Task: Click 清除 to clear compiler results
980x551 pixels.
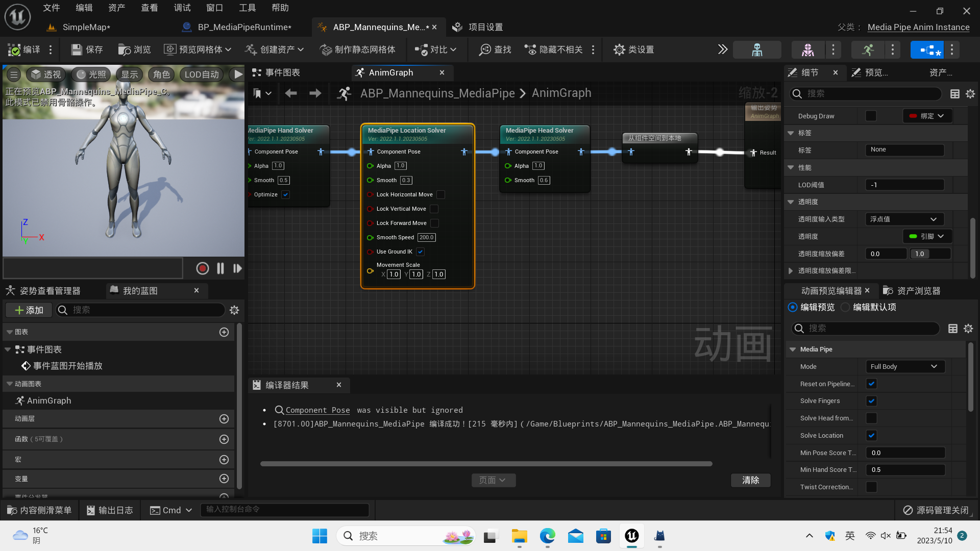Action: (750, 480)
